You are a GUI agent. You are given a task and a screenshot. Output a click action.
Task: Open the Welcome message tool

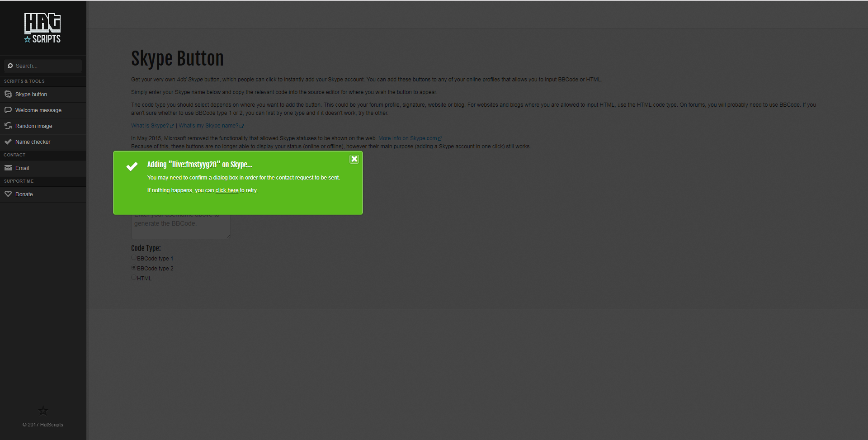click(43, 110)
